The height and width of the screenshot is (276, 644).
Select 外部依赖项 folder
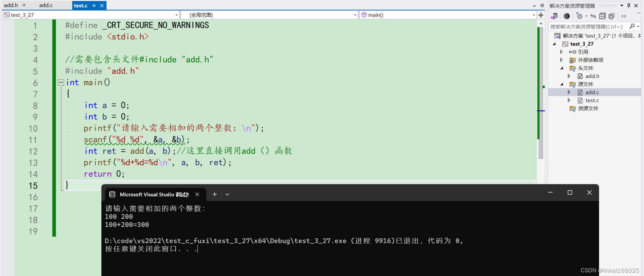[591, 60]
